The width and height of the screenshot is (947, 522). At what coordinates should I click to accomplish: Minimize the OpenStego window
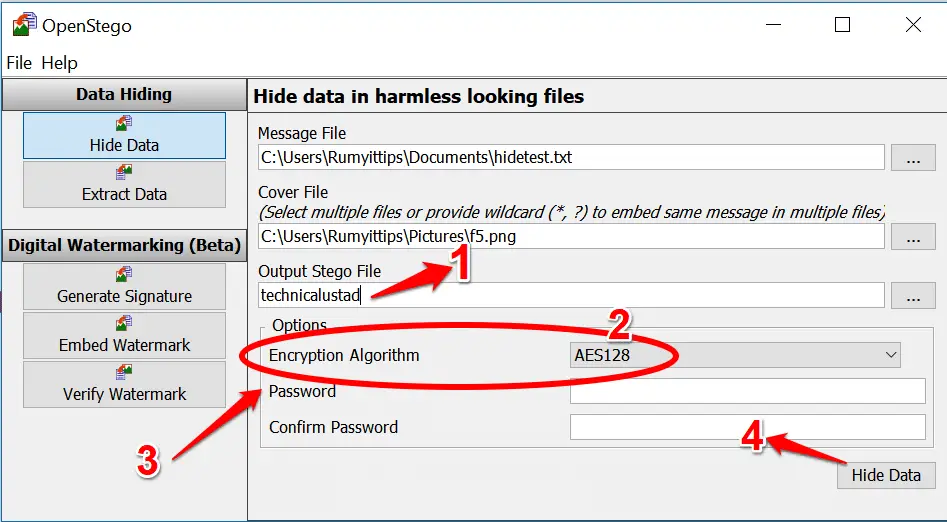click(x=772, y=25)
